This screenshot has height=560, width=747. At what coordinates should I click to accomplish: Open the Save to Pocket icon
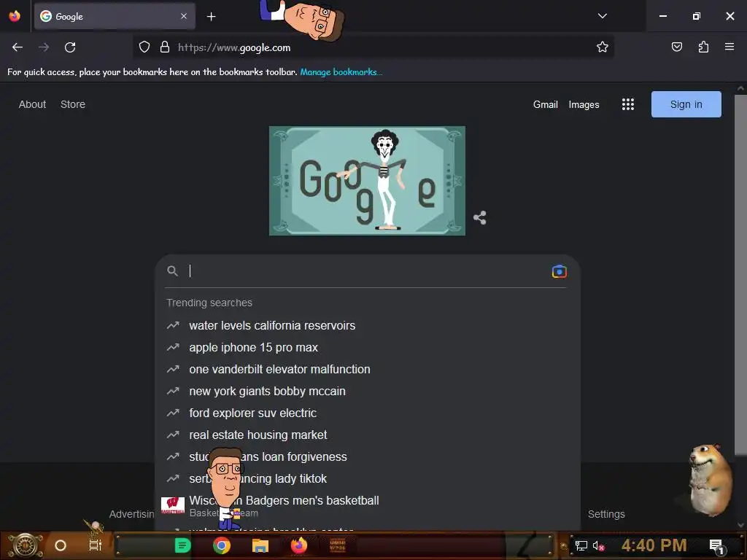(676, 47)
